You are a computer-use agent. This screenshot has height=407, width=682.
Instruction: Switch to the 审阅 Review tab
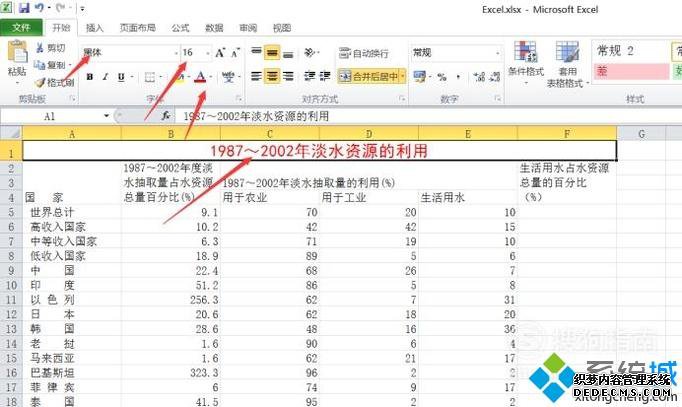tap(248, 28)
